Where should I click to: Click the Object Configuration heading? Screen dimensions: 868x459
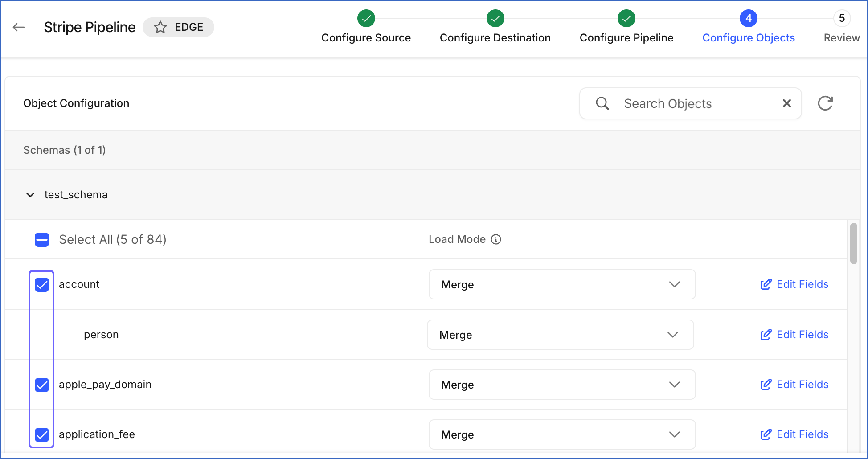[x=76, y=103]
